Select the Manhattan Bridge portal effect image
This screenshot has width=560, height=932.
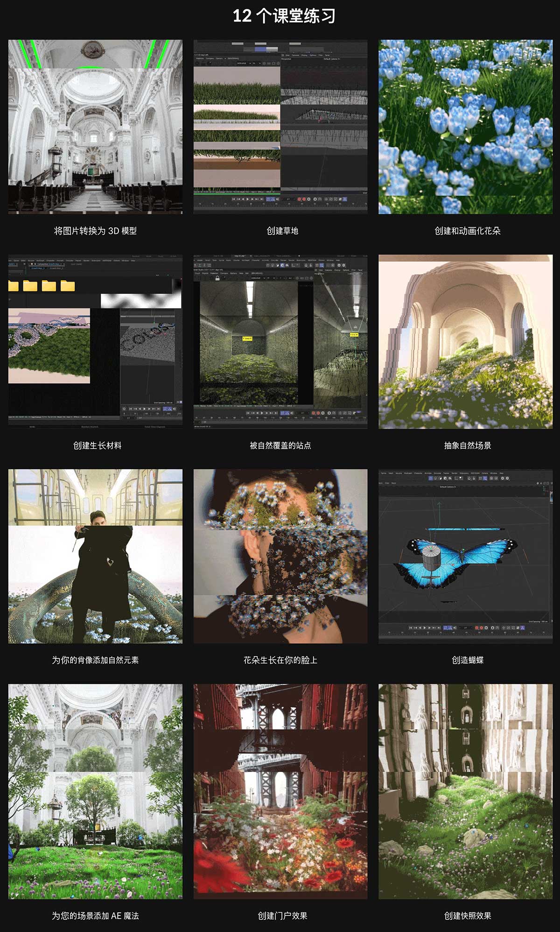coord(280,791)
